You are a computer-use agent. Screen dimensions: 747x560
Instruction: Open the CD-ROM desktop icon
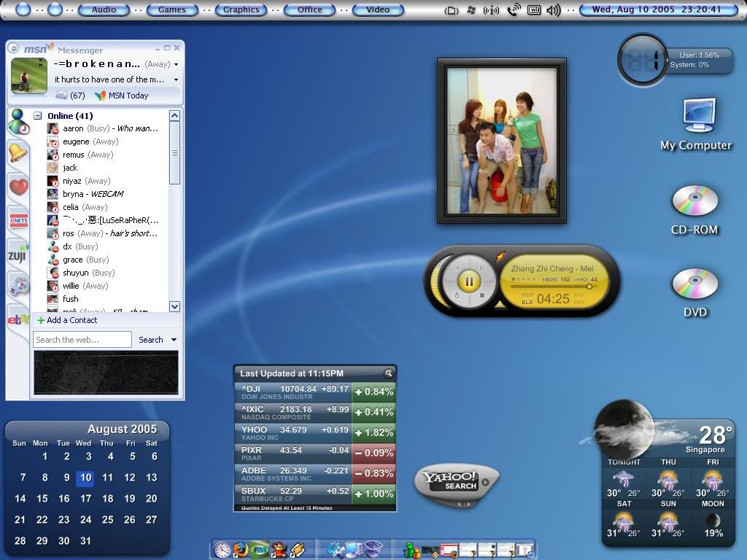[x=694, y=210]
